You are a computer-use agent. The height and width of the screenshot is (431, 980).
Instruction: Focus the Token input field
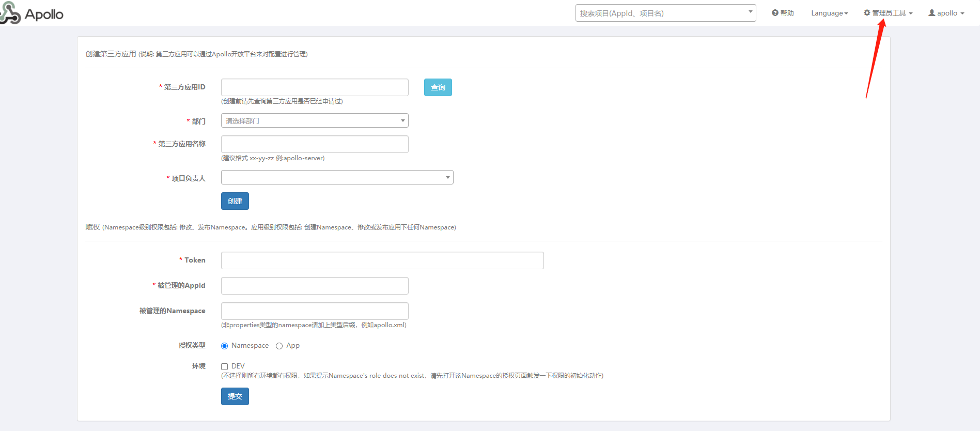(382, 260)
